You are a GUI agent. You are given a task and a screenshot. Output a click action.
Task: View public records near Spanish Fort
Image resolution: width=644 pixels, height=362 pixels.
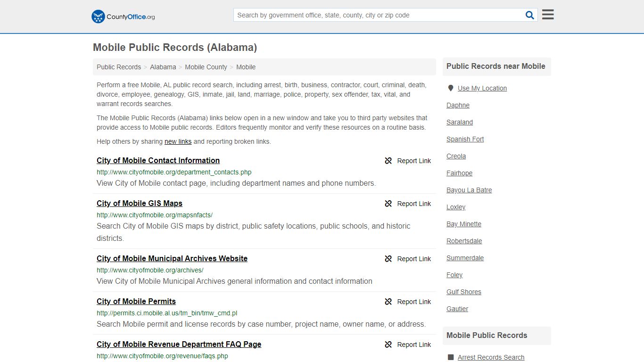point(465,139)
